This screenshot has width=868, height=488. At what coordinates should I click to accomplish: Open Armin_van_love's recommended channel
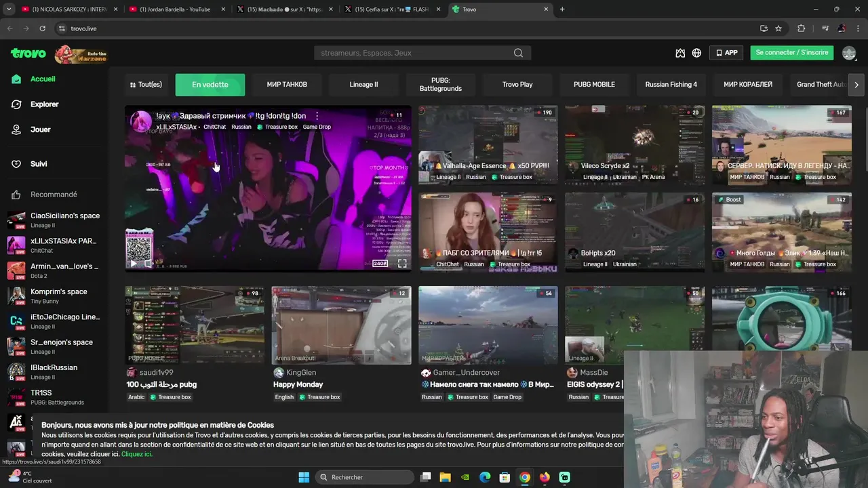[54, 270]
